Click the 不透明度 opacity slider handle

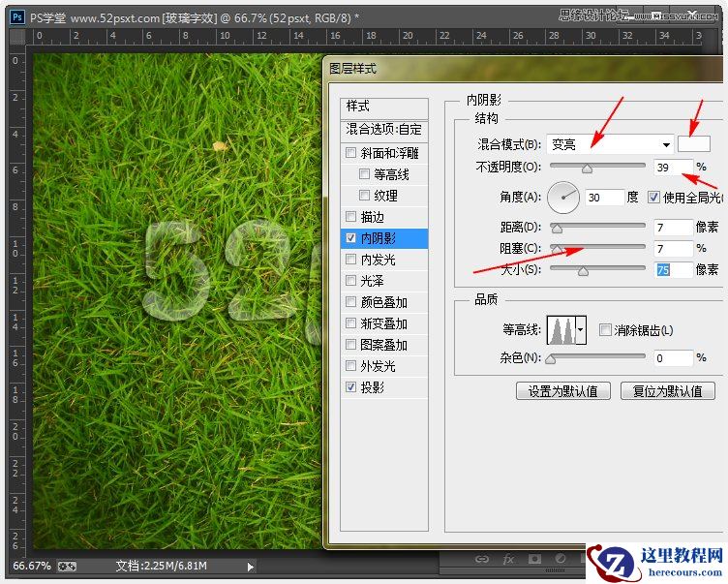coord(587,169)
